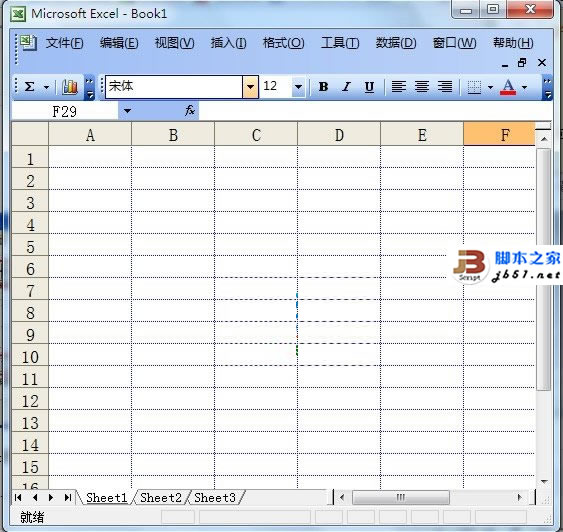This screenshot has width=563, height=532.
Task: Click the horizontal scrollbar left arrow
Action: click(x=342, y=498)
